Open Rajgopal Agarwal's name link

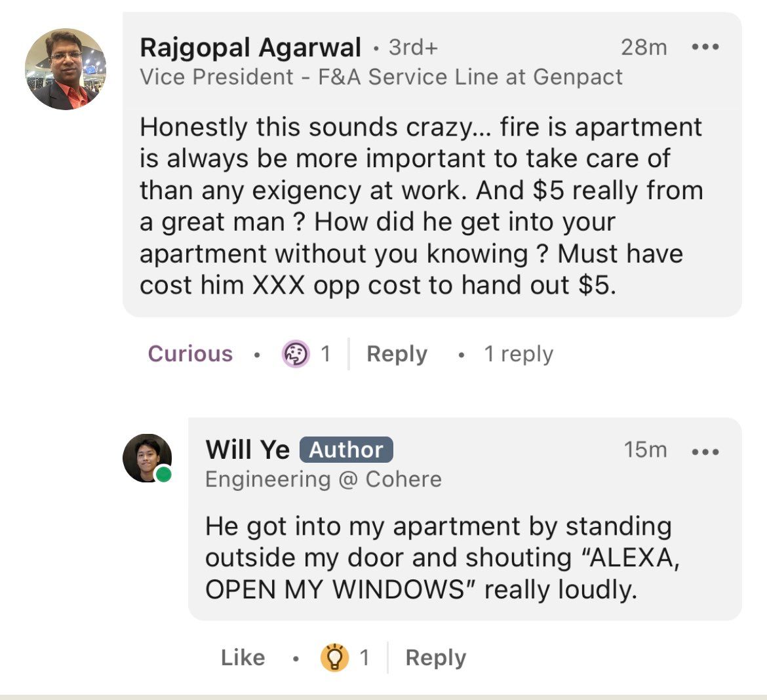(x=250, y=47)
